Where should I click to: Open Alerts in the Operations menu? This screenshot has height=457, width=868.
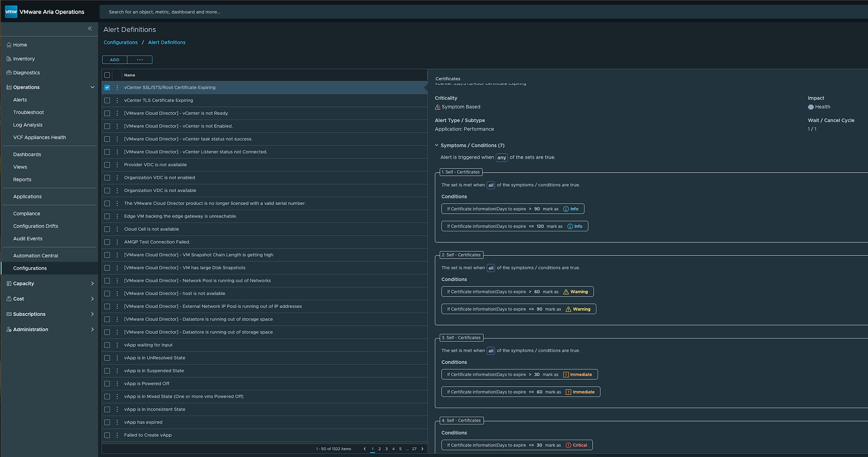(x=20, y=100)
